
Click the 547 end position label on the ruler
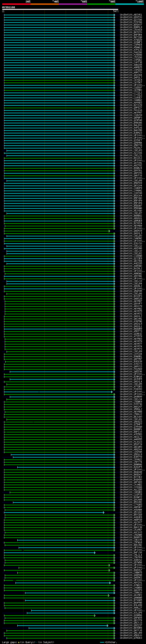[115, 11]
